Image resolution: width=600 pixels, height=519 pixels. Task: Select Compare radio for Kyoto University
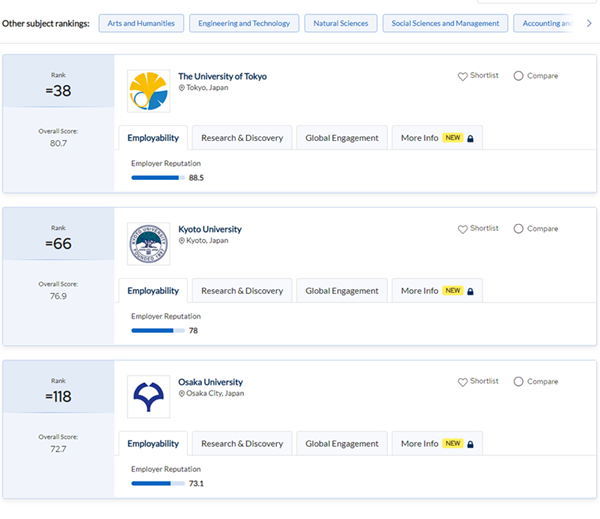[518, 228]
